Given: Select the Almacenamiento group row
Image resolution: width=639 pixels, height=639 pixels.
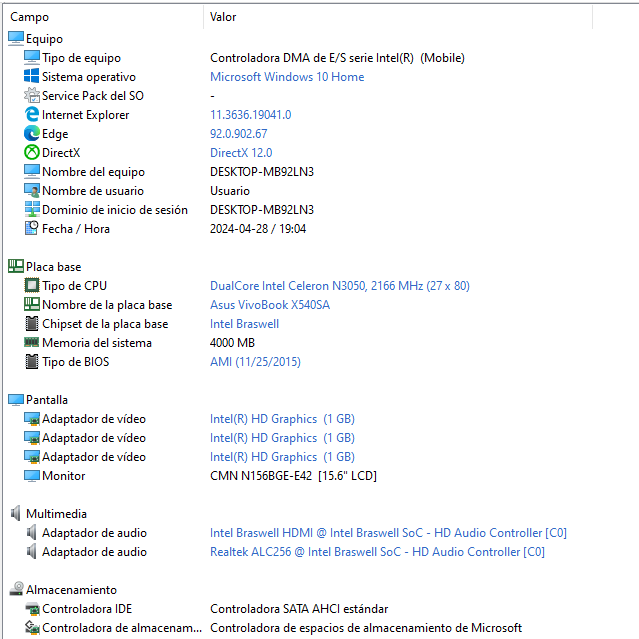Looking at the screenshot, I should [71, 590].
